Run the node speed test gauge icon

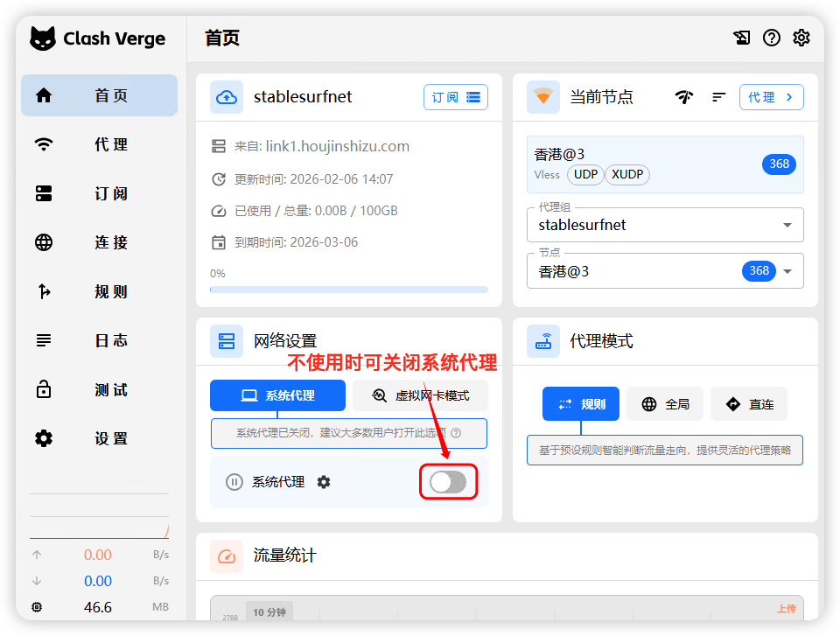coord(684,97)
